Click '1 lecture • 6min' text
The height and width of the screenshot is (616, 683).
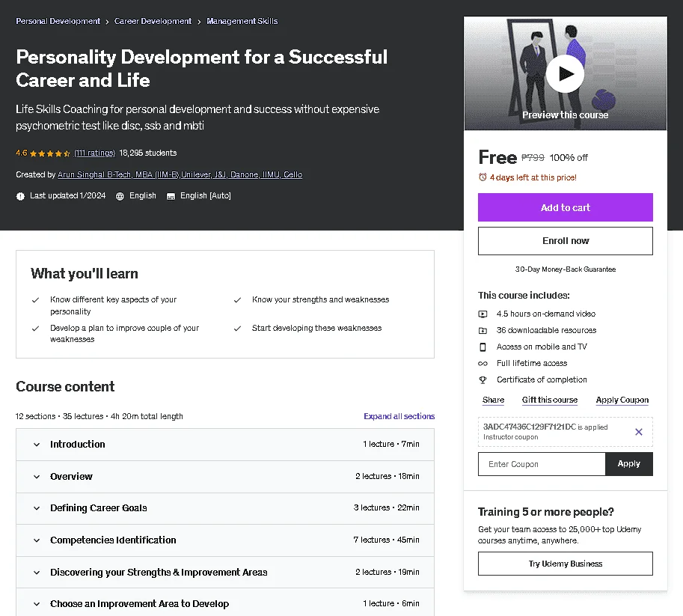point(391,603)
